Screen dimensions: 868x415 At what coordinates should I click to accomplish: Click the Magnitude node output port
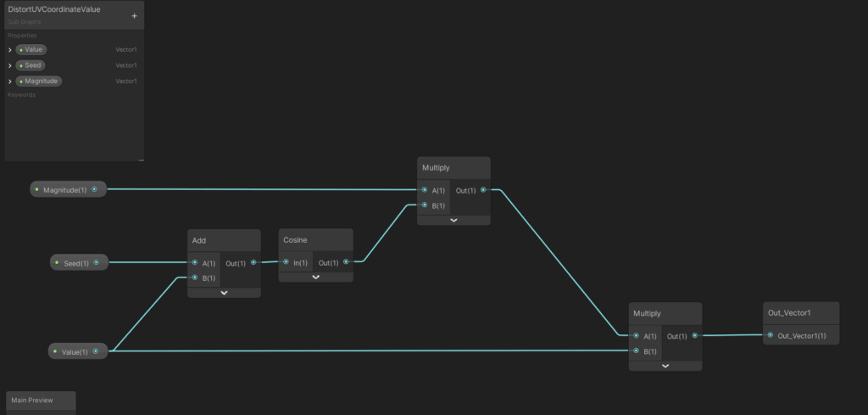[x=94, y=189]
